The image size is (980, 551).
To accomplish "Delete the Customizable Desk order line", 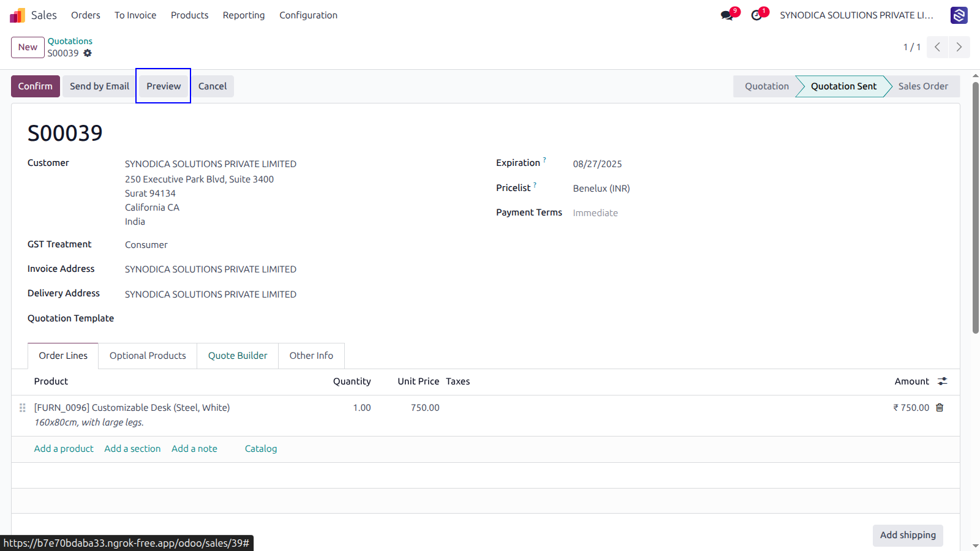I will click(x=940, y=408).
